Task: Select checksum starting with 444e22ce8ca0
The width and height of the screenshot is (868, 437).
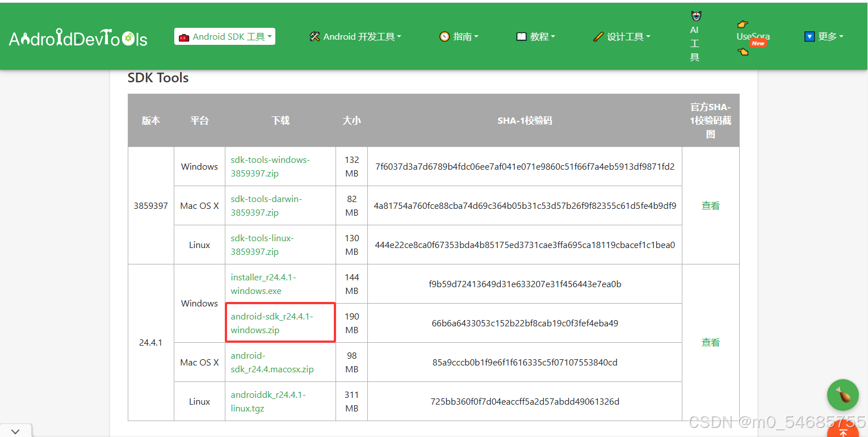Action: pyautogui.click(x=525, y=245)
